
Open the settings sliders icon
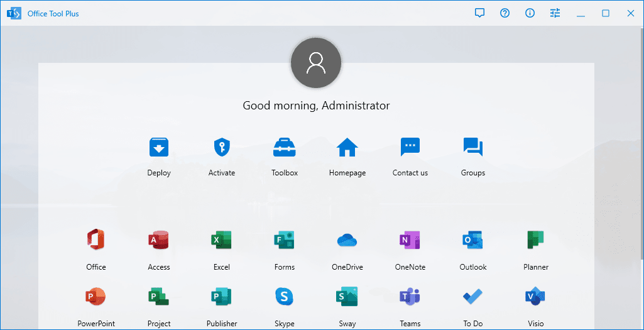tap(555, 13)
